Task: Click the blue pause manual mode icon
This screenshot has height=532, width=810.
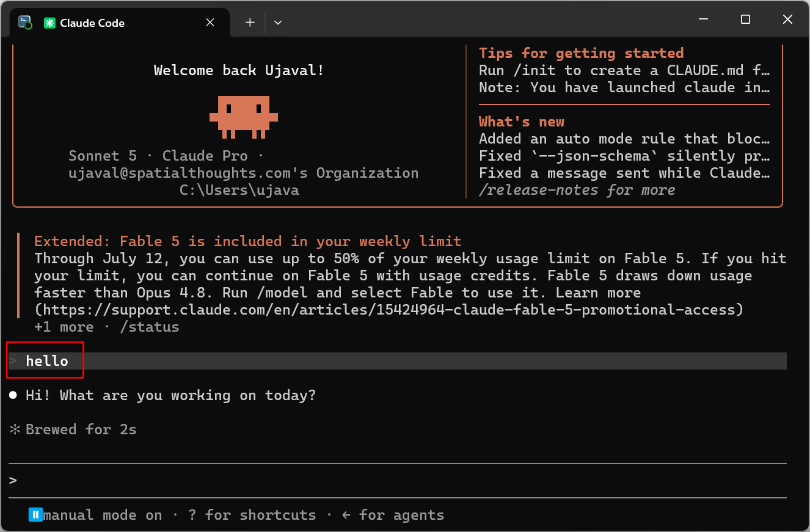Action: 35,515
